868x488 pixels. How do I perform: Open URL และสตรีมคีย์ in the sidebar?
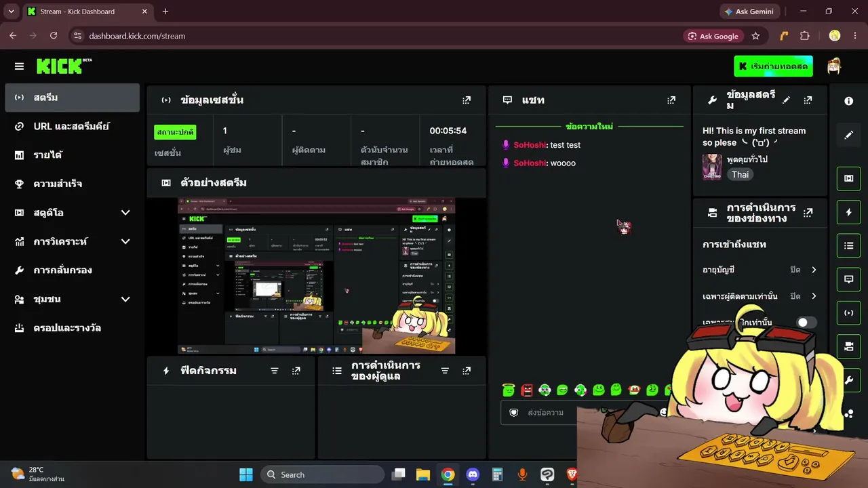(72, 126)
